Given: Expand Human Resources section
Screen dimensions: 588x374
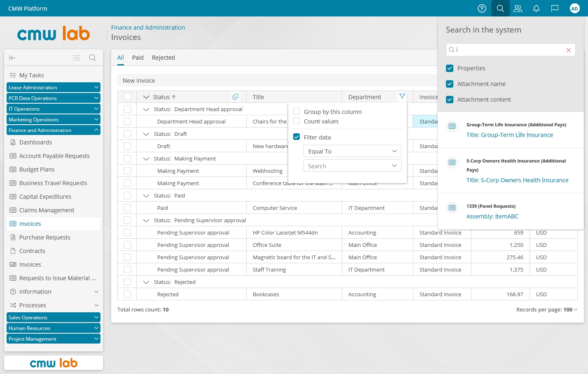Looking at the screenshot, I should coord(54,328).
